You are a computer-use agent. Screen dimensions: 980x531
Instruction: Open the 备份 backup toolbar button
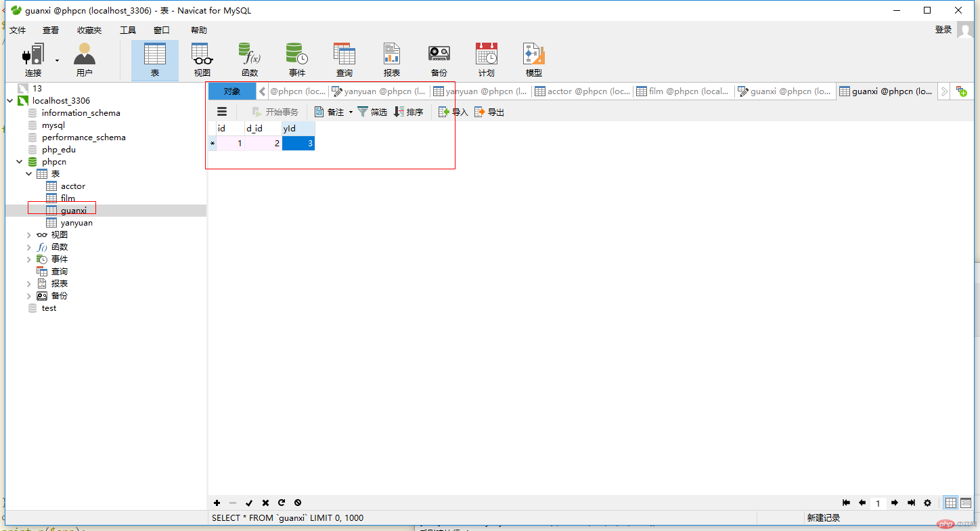439,60
